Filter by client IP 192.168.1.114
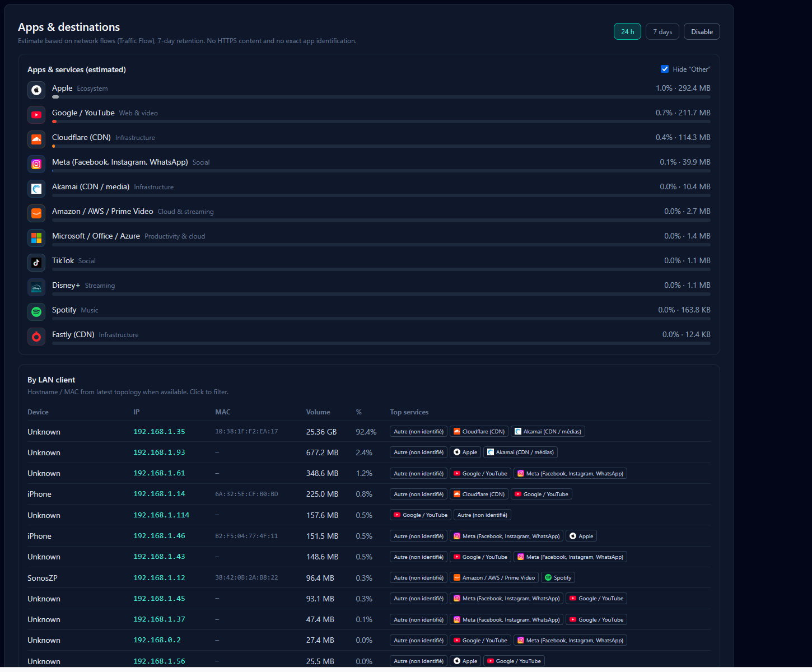Image resolution: width=812 pixels, height=672 pixels. (161, 515)
